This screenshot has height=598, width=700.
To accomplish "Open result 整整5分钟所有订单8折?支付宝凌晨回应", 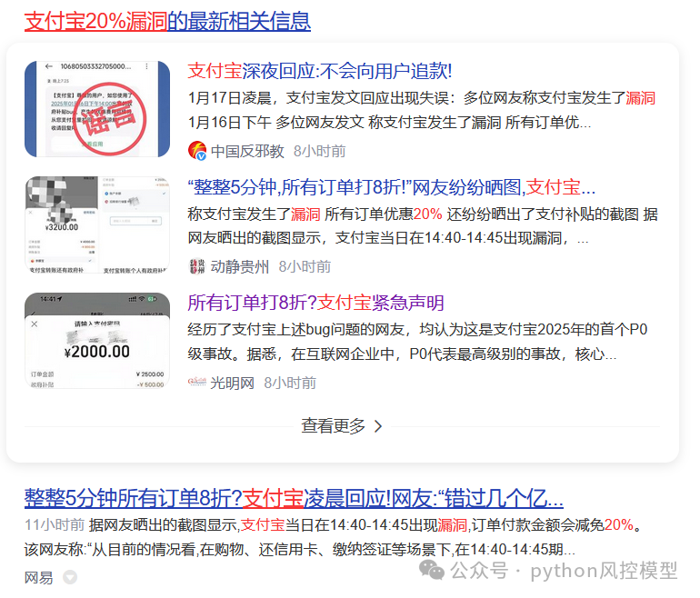I will pos(294,498).
